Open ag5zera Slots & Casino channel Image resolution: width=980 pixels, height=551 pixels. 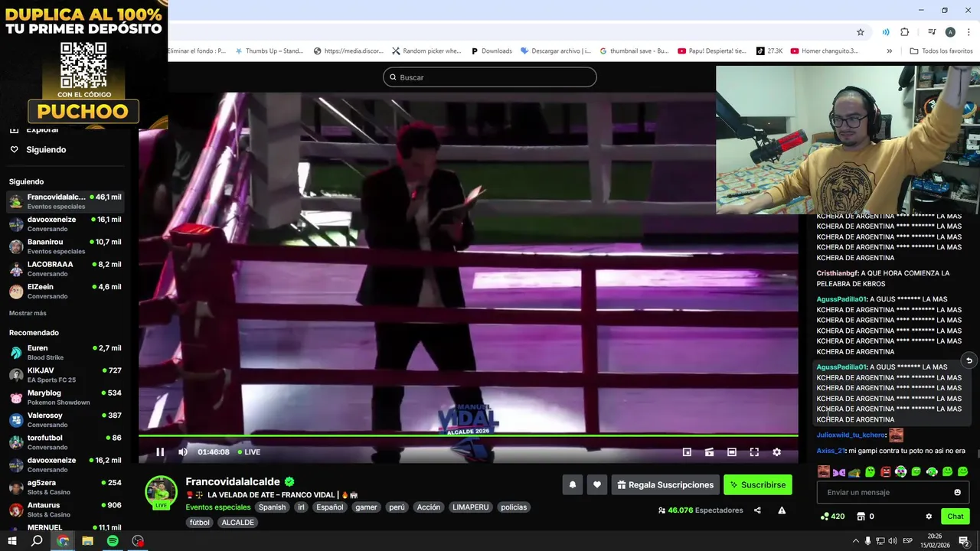[x=66, y=487]
